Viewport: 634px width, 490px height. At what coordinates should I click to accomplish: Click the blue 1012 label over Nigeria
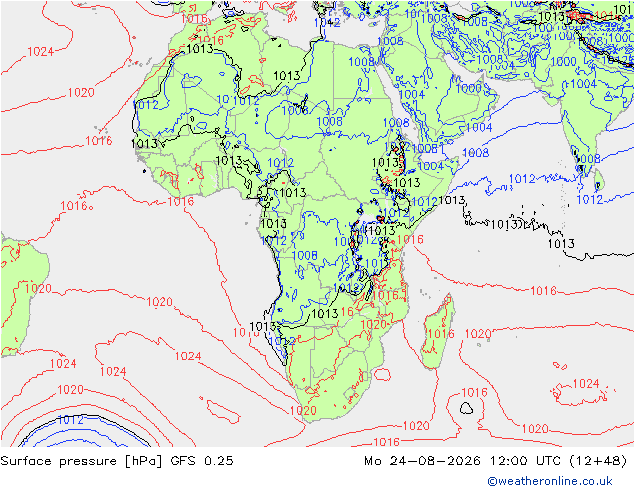(x=281, y=163)
